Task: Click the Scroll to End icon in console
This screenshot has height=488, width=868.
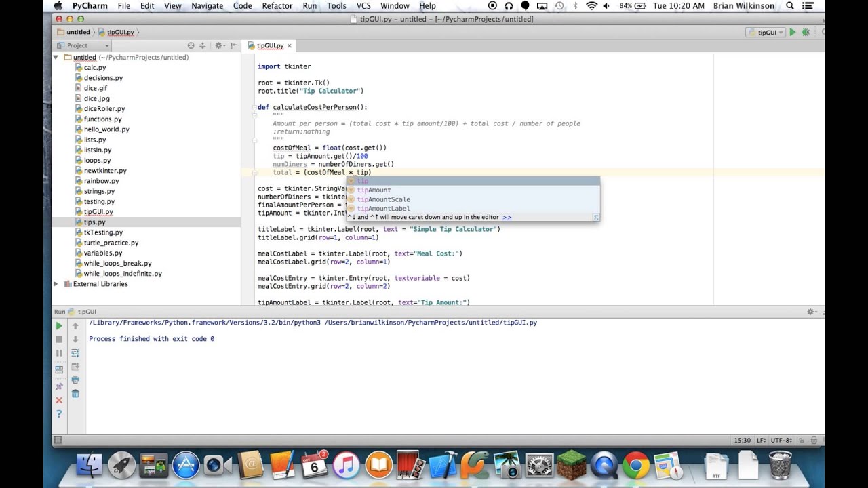Action: click(75, 367)
